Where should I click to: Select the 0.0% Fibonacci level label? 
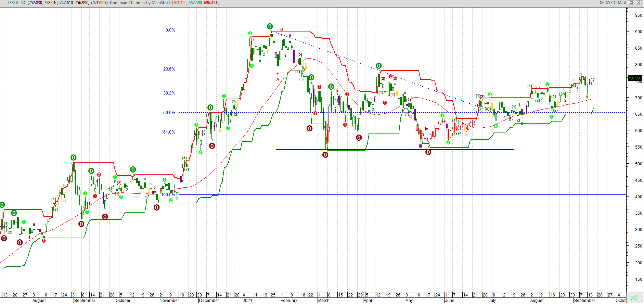[x=170, y=30]
